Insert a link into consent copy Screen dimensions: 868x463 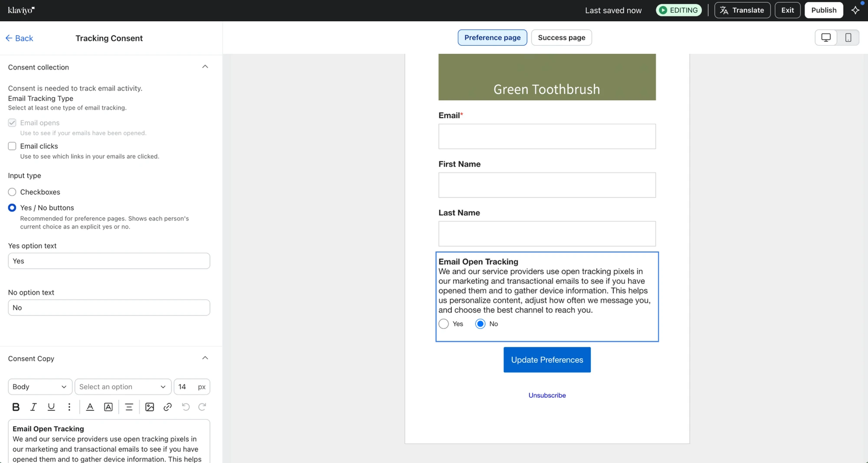pyautogui.click(x=168, y=407)
